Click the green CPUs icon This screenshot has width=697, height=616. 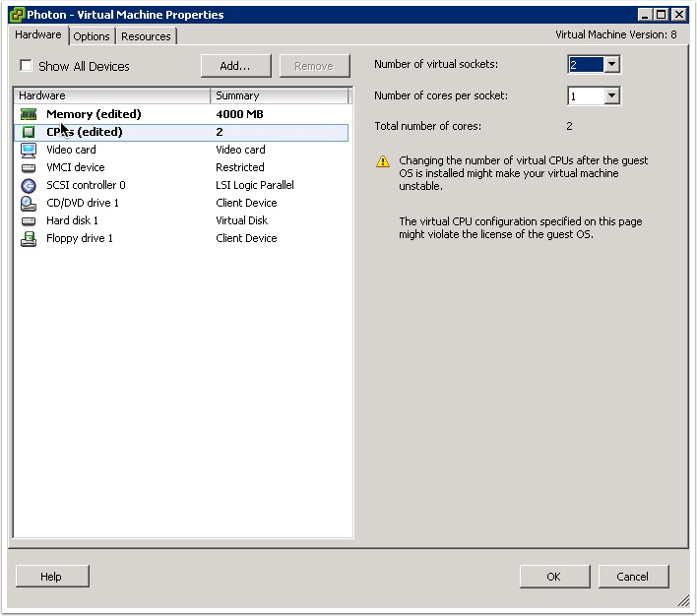tap(29, 132)
